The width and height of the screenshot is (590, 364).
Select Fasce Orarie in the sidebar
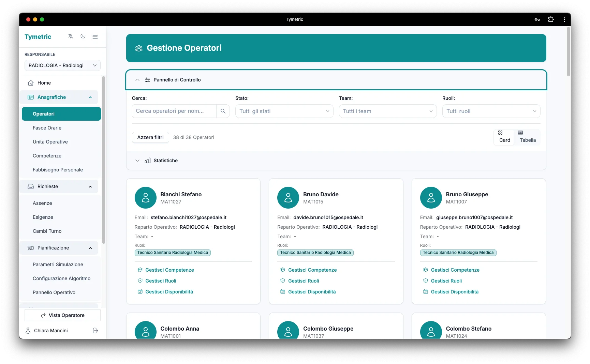point(47,128)
